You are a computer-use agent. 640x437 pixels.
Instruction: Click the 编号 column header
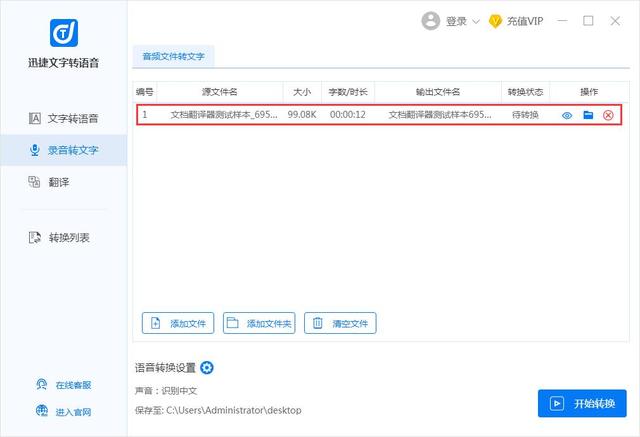point(144,92)
